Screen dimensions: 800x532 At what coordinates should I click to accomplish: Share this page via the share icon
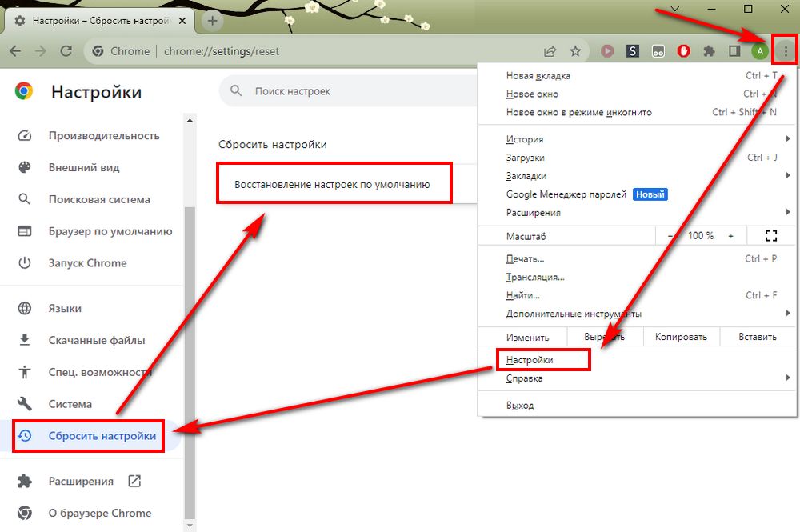pyautogui.click(x=550, y=51)
